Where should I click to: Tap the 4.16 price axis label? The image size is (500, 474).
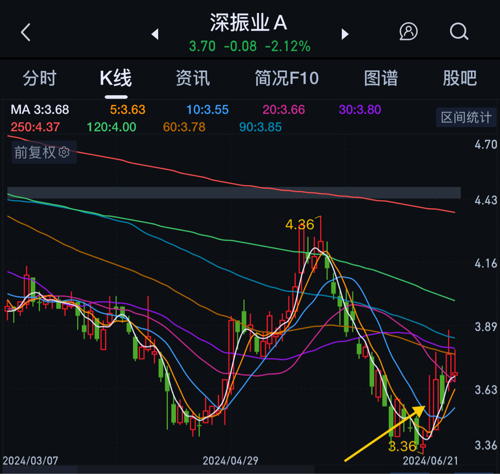coord(486,264)
